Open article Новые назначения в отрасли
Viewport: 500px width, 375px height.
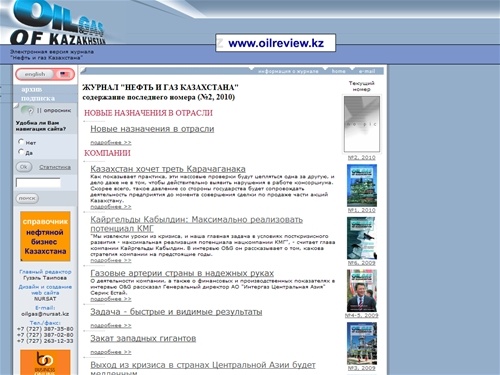152,129
